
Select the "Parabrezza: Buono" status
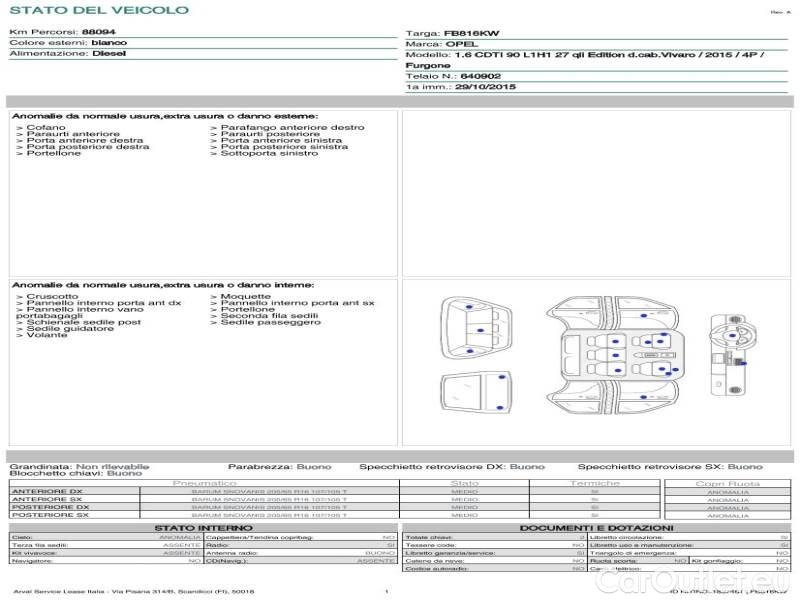[x=280, y=466]
